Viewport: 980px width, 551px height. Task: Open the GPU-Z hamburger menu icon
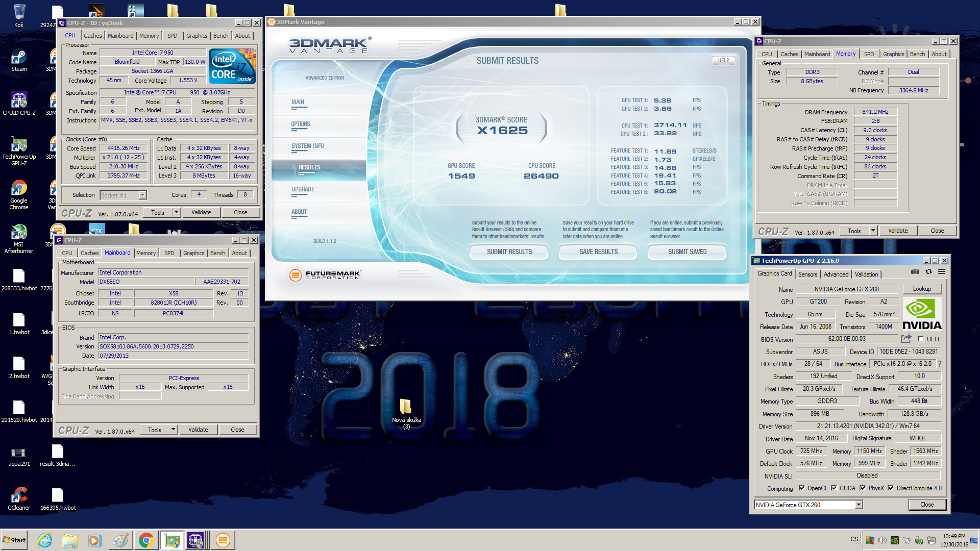pos(942,272)
